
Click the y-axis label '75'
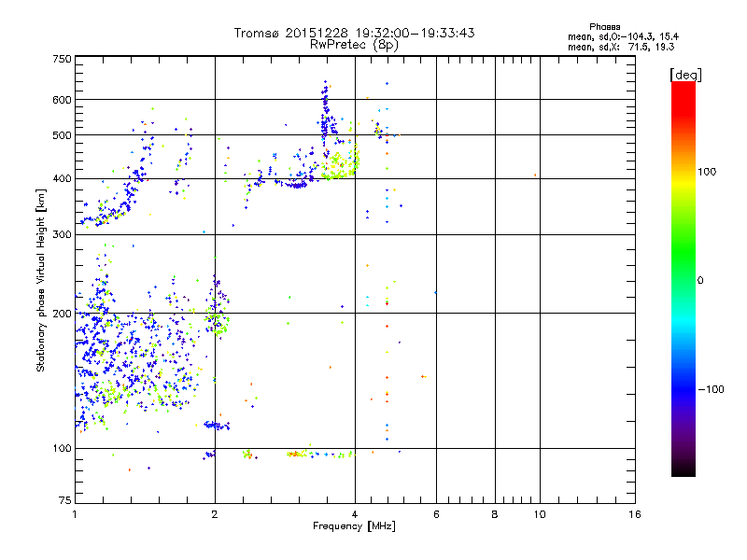coord(65,500)
